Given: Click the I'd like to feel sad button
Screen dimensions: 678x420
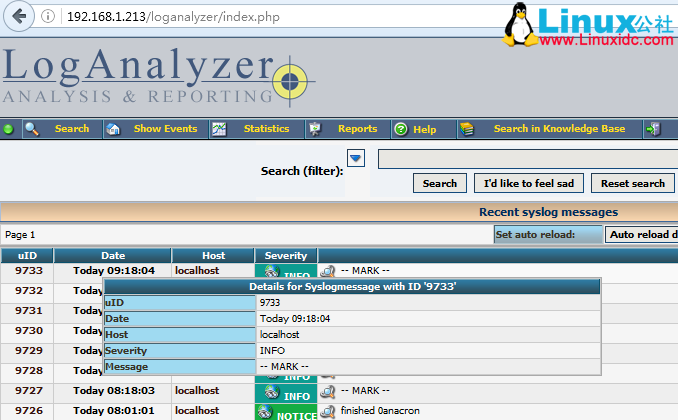Looking at the screenshot, I should 529,183.
